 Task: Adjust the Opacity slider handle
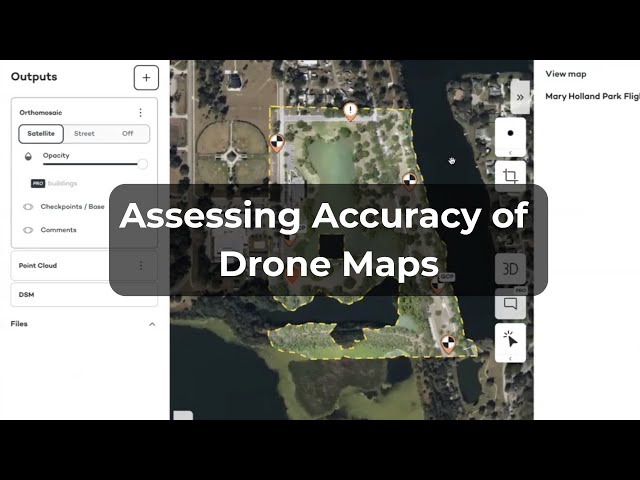coord(142,164)
